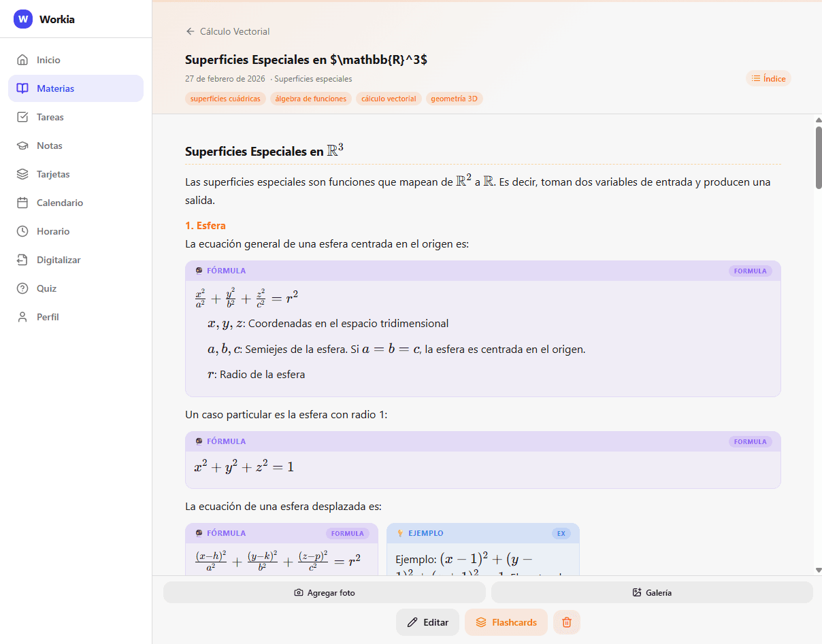Click the Workia logo icon

[22, 19]
